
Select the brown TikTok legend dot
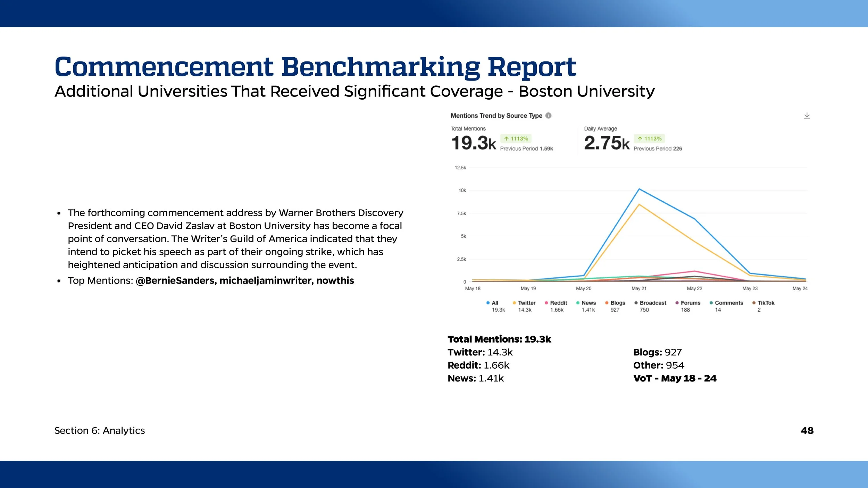click(753, 302)
